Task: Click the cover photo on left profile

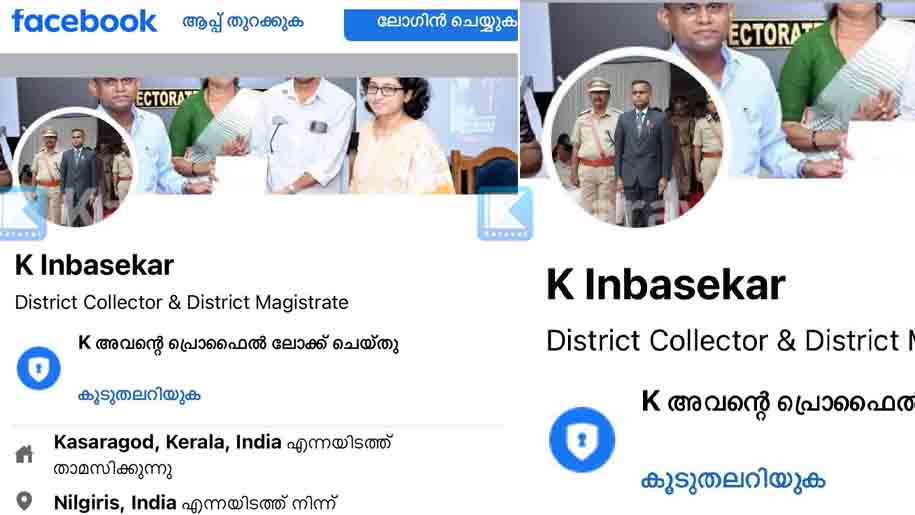Action: (x=327, y=134)
